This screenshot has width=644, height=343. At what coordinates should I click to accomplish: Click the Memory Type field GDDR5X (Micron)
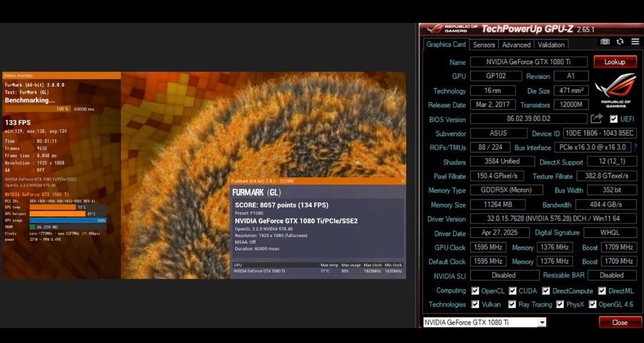pos(506,190)
